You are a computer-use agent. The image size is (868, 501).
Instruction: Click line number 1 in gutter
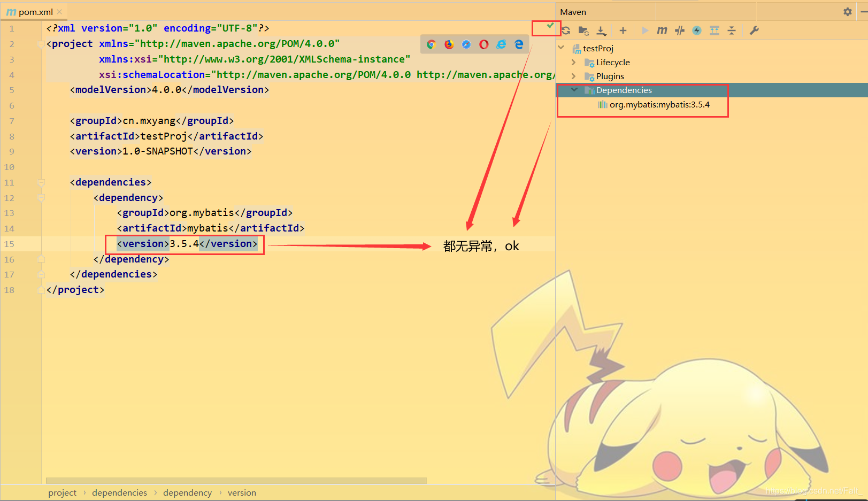point(12,28)
